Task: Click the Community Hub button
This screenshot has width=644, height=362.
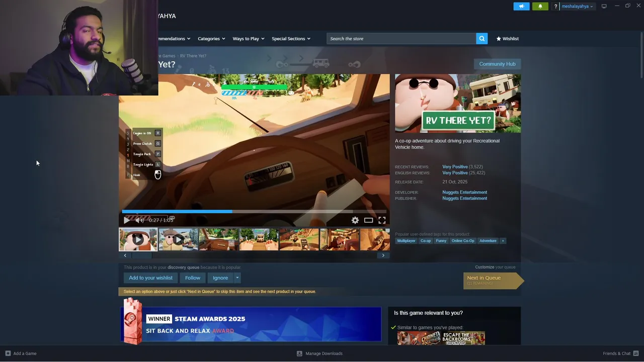Action: point(497,64)
